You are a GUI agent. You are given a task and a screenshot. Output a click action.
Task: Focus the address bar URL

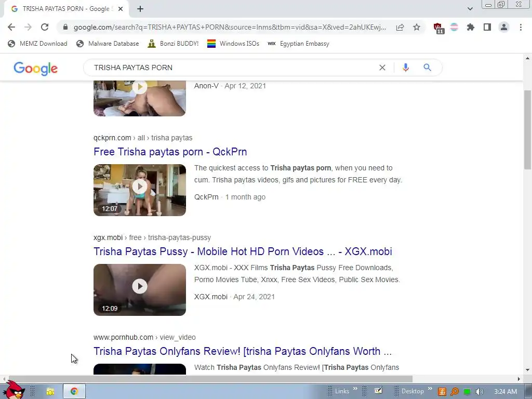pyautogui.click(x=230, y=27)
